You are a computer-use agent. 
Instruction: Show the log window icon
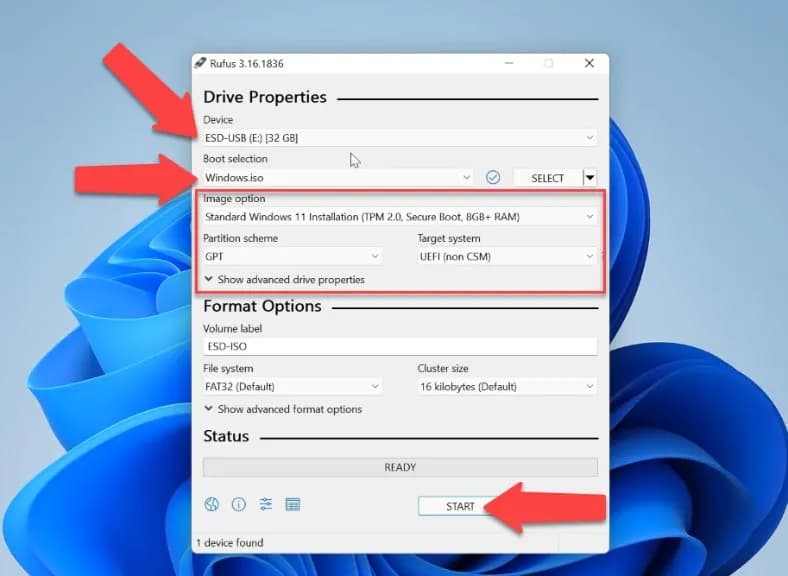(293, 505)
